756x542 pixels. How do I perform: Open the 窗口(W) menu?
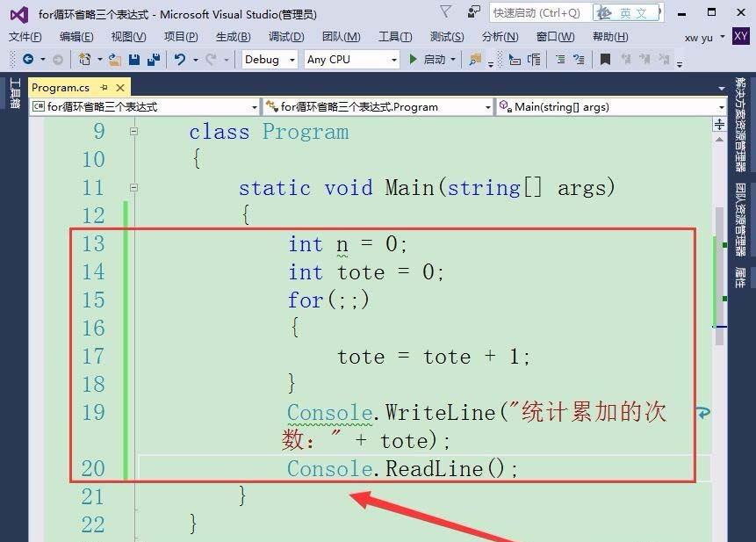pyautogui.click(x=556, y=37)
